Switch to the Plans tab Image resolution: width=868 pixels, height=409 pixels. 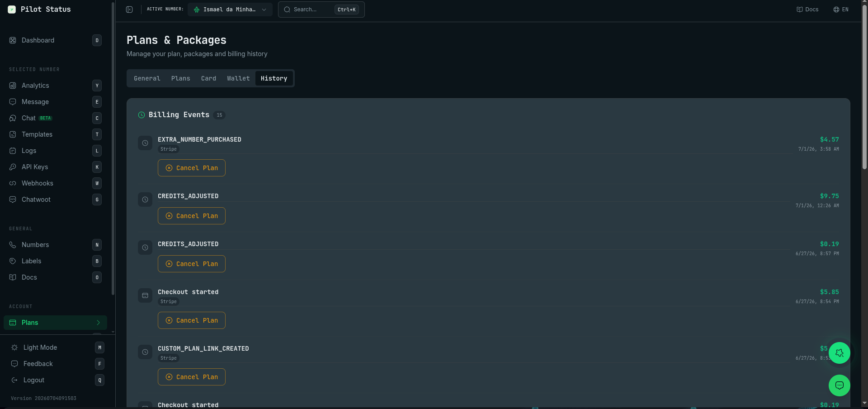(180, 78)
